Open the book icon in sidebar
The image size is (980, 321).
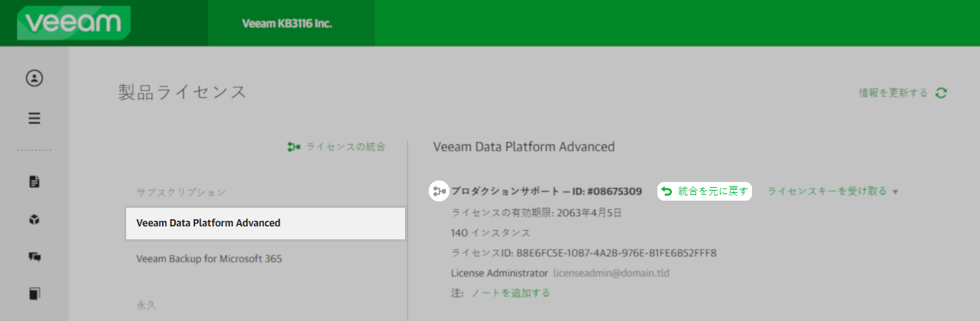tap(34, 293)
